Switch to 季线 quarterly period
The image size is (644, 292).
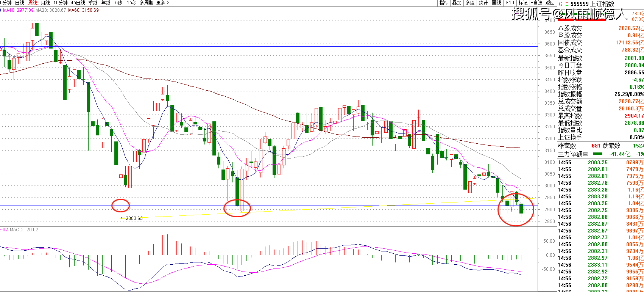[93, 3]
